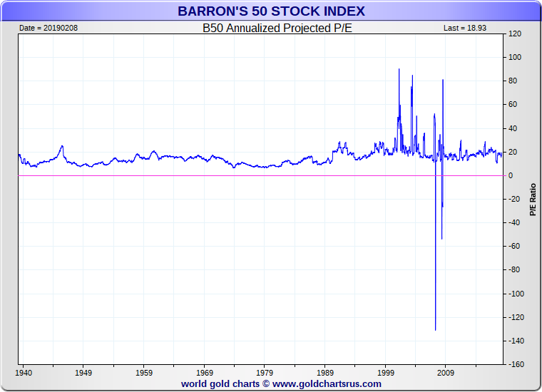Click the world gold charts website footer
542x392 pixels.
click(281, 383)
